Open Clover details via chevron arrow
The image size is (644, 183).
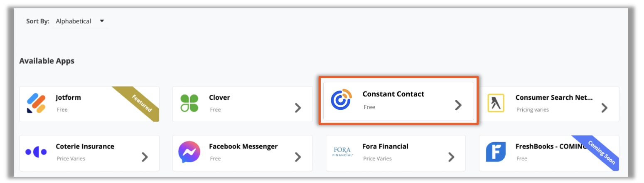tap(298, 108)
